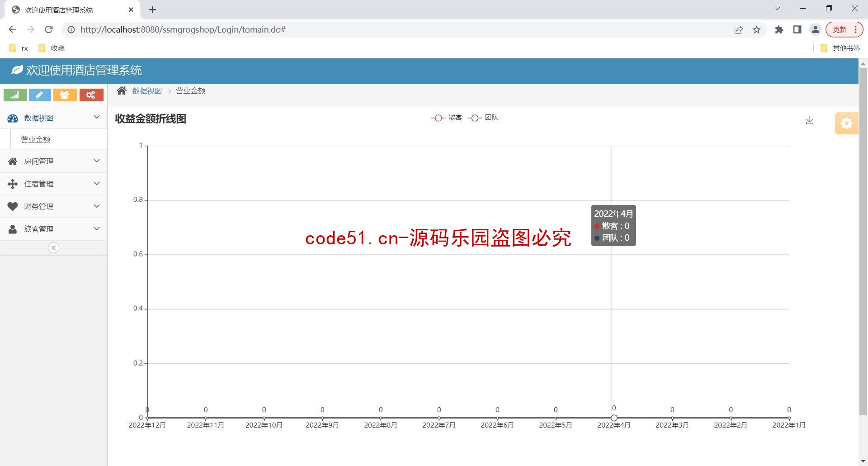Expand the 旅客管理 menu chevron
868x466 pixels.
tap(97, 228)
